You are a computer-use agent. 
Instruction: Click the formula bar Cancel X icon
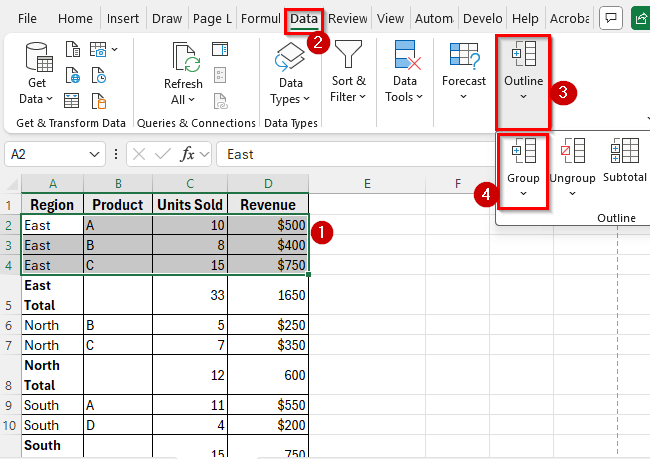(139, 155)
